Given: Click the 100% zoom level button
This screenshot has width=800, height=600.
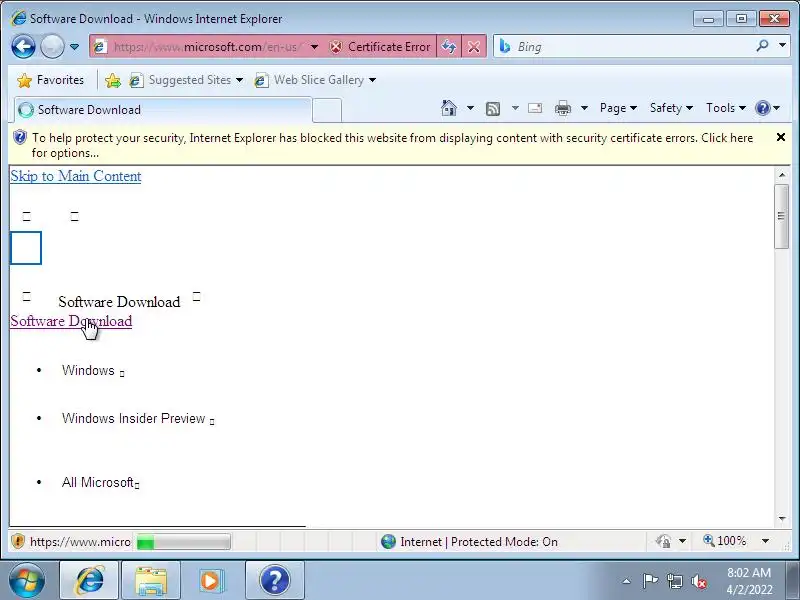Looking at the screenshot, I should [x=724, y=541].
